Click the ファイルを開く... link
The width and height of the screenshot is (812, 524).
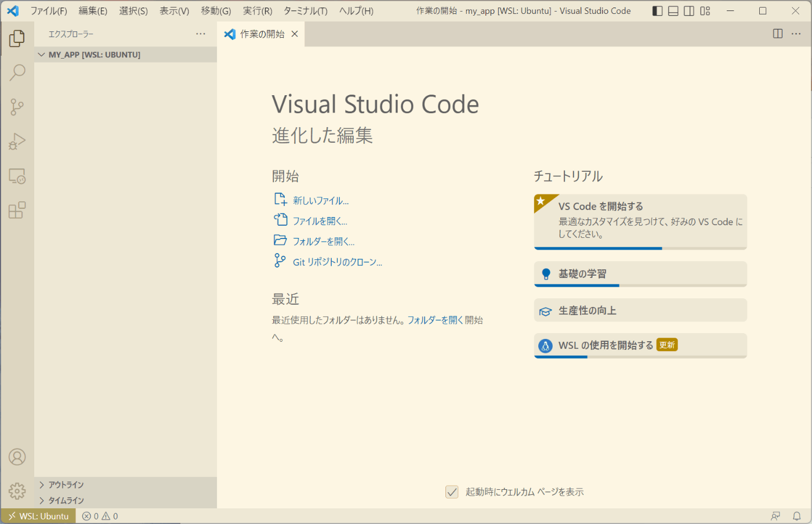point(320,221)
